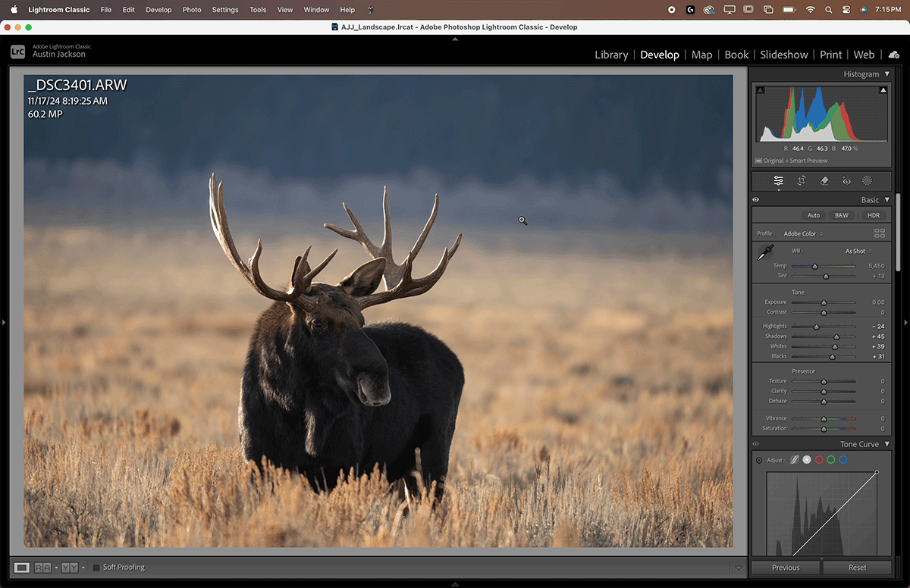This screenshot has height=588, width=910.
Task: Switch to the Library module
Action: click(611, 55)
